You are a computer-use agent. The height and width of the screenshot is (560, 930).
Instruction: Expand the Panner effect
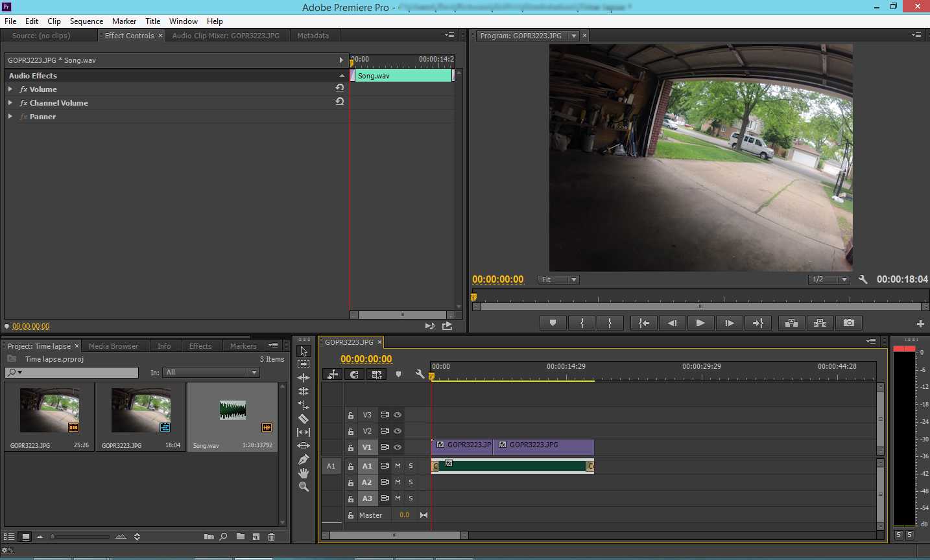pos(10,117)
